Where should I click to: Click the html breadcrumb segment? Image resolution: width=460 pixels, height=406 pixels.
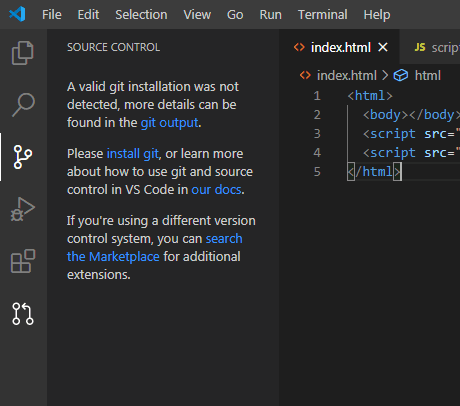tap(428, 75)
